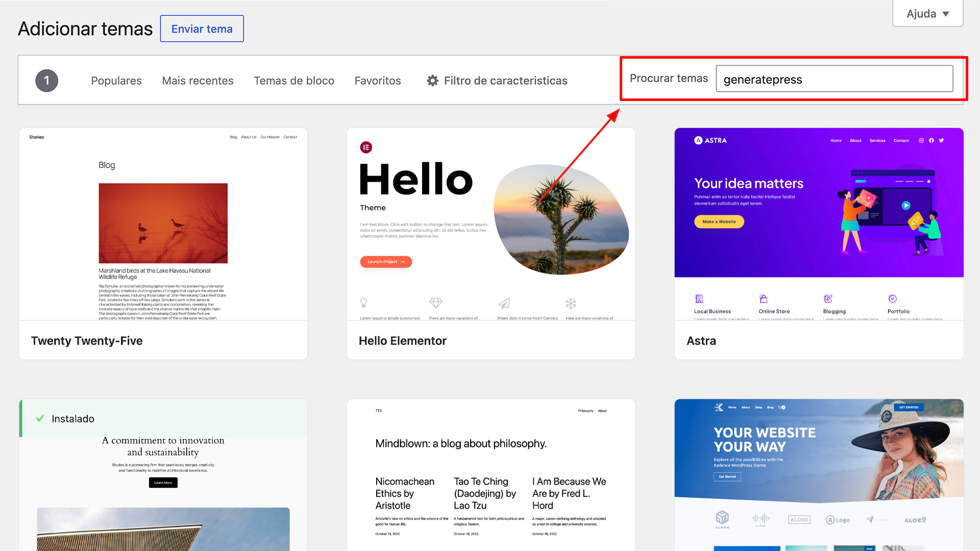
Task: Switch to the Populares tab
Action: coord(116,81)
